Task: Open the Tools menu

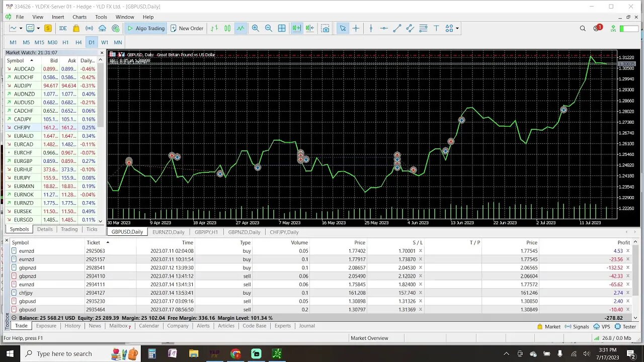Action: 101,17
